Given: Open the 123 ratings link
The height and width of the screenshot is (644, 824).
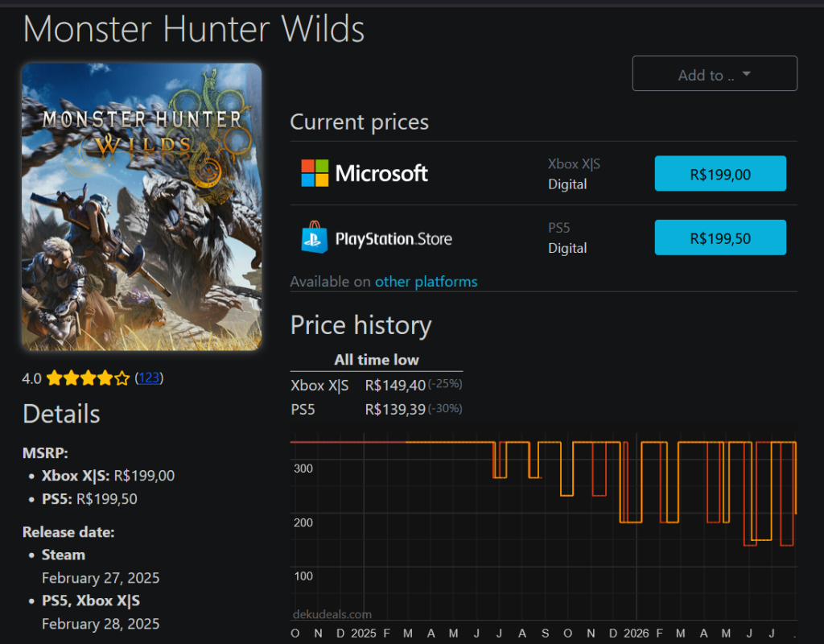Looking at the screenshot, I should (149, 378).
